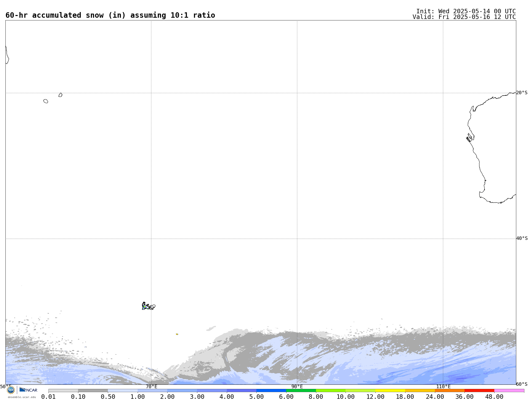The height and width of the screenshot is (400, 532).
Task: Click the 40°S latitude label
Action: click(x=522, y=238)
